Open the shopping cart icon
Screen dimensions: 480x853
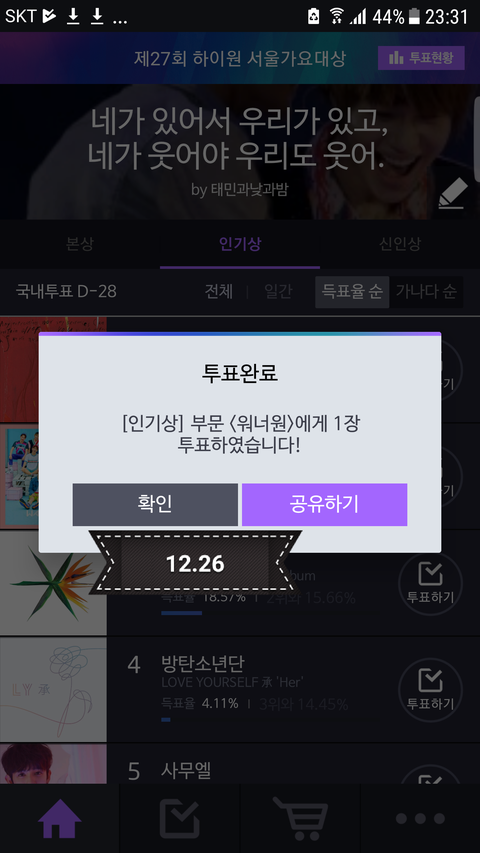(301, 819)
